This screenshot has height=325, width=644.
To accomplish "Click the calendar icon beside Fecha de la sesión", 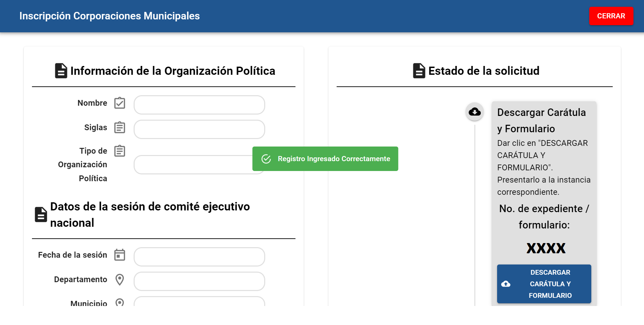I will [120, 255].
